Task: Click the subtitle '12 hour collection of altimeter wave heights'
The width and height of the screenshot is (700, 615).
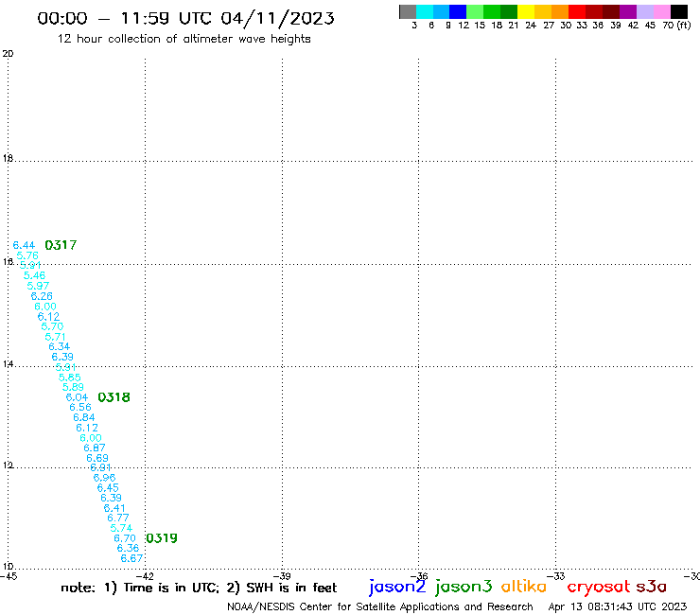Action: pos(184,39)
